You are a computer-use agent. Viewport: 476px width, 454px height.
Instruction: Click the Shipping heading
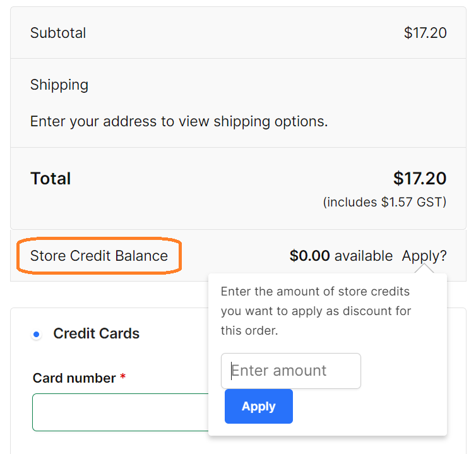pos(59,85)
